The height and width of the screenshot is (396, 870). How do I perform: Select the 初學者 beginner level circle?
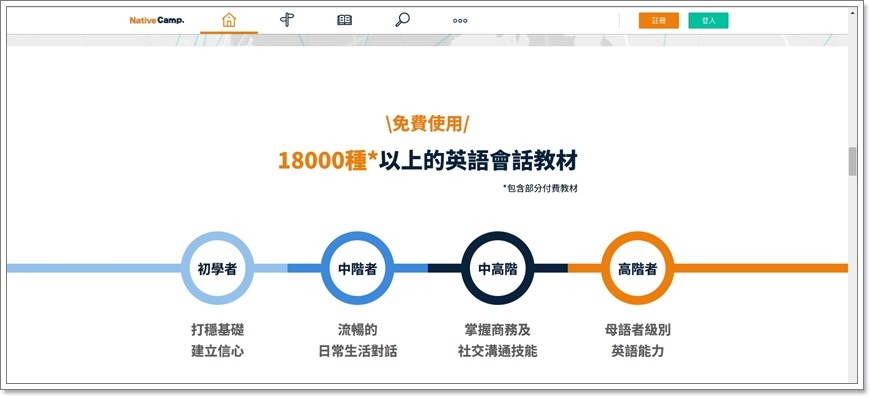218,268
